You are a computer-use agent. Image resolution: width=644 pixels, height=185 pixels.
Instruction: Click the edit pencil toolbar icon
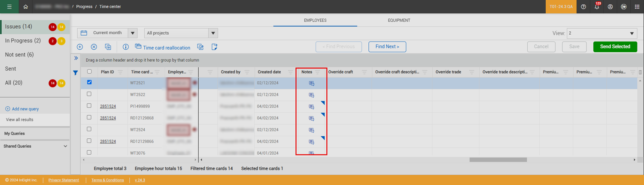point(200,47)
